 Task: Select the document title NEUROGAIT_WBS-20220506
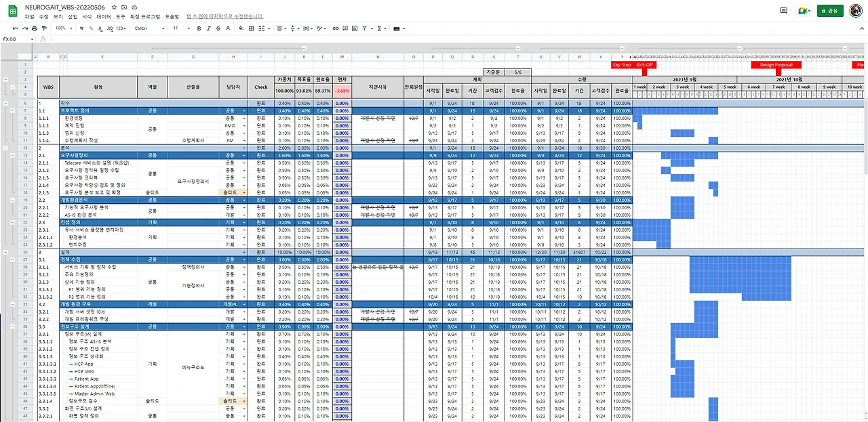pos(65,7)
